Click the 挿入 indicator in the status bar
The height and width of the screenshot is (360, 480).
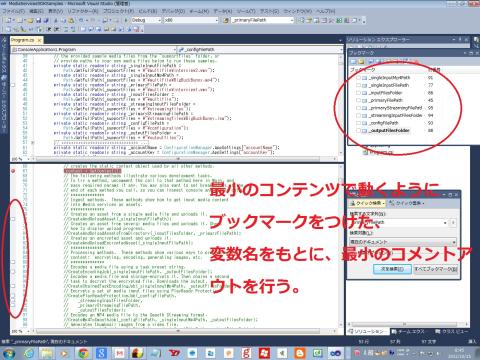click(x=472, y=341)
